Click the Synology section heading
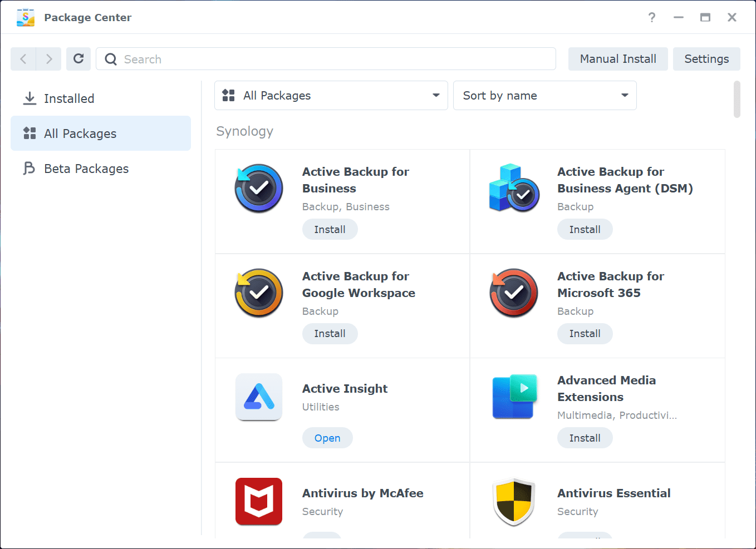 pyautogui.click(x=245, y=131)
